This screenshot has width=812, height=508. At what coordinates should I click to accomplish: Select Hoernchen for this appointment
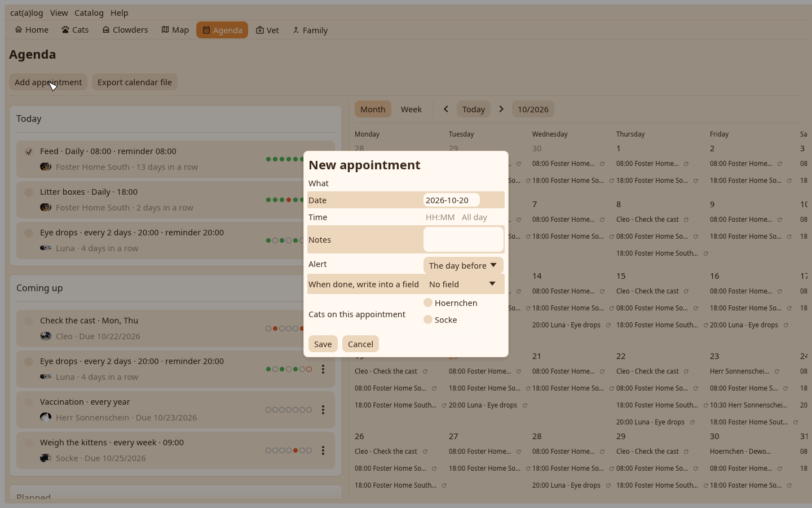pos(428,303)
